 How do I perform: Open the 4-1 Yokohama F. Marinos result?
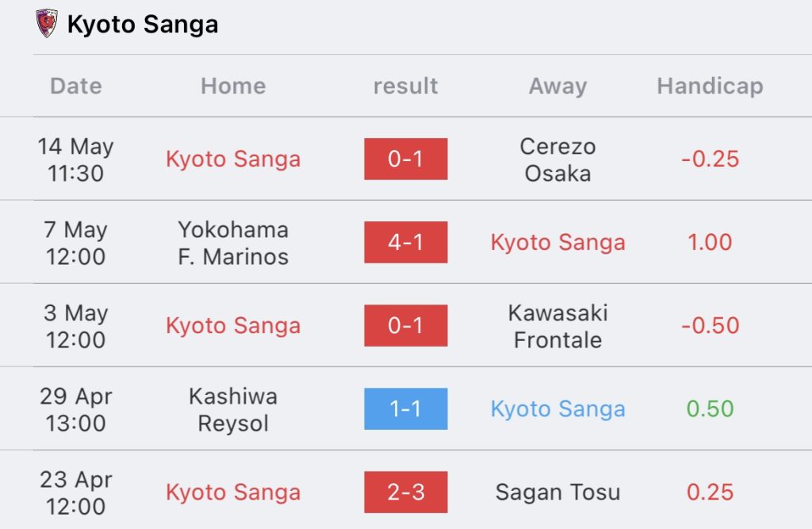pyautogui.click(x=405, y=242)
